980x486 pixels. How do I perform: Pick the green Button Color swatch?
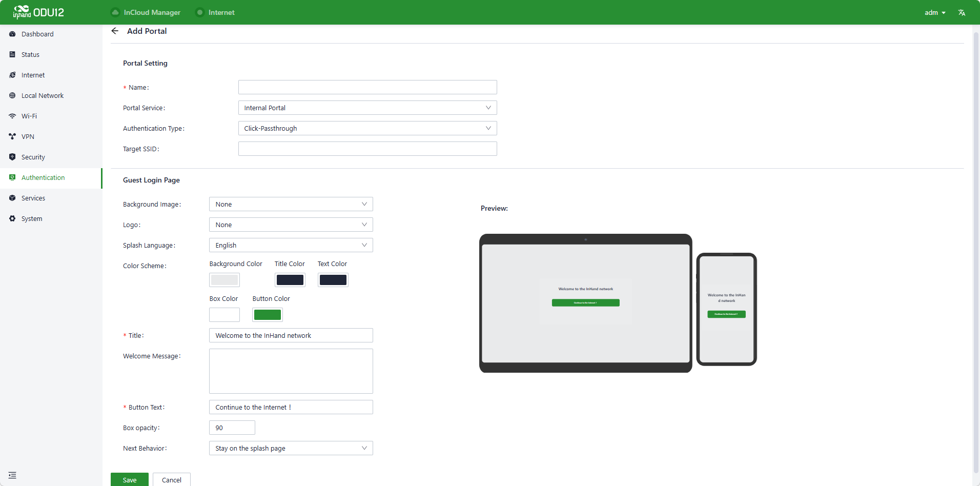point(268,315)
